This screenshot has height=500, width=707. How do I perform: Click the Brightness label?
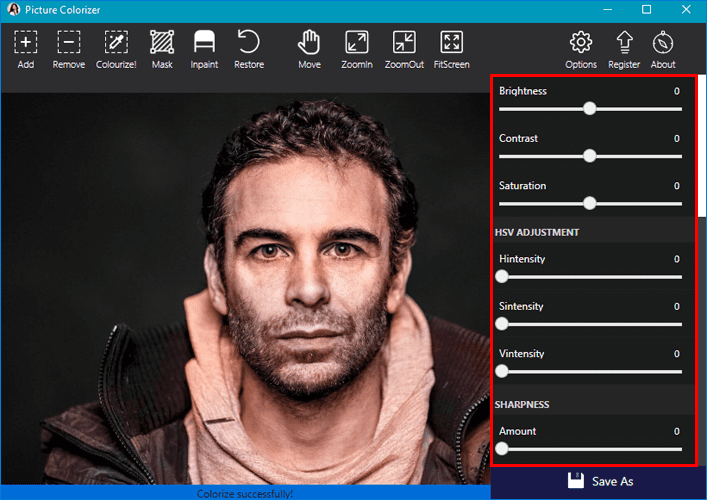pos(523,91)
